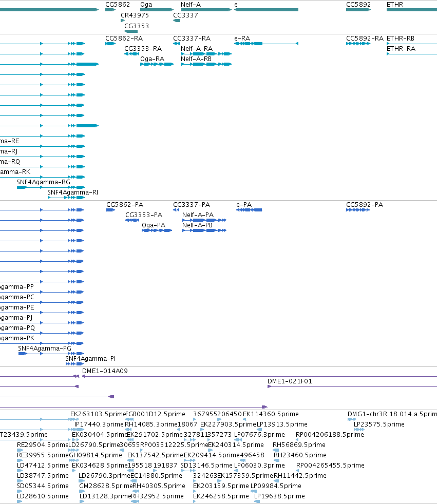437x504 pixels.
Task: Click the Oga-PA protein label
Action: tap(154, 225)
